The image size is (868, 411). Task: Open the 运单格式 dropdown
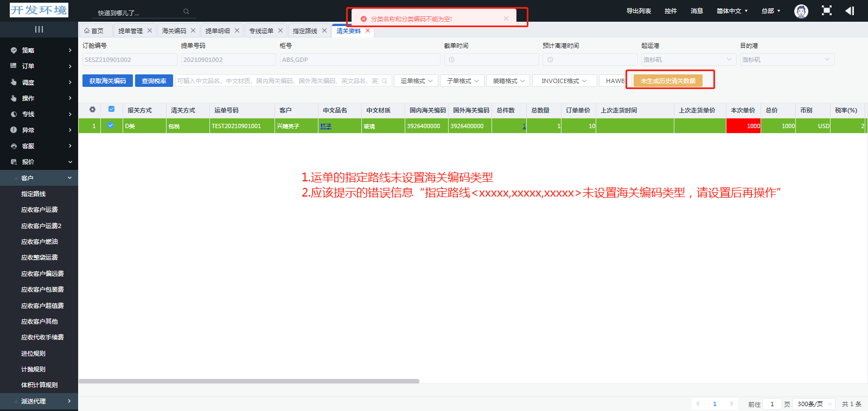[416, 81]
